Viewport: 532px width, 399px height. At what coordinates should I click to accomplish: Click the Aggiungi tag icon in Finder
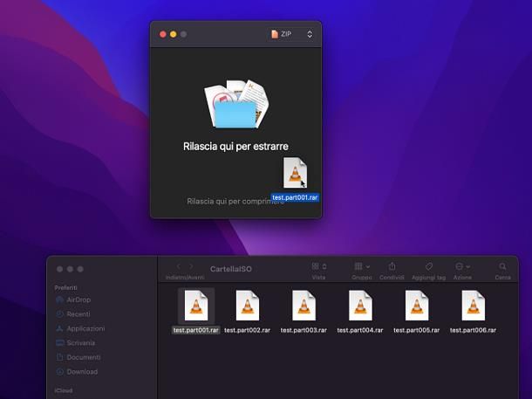coord(429,266)
